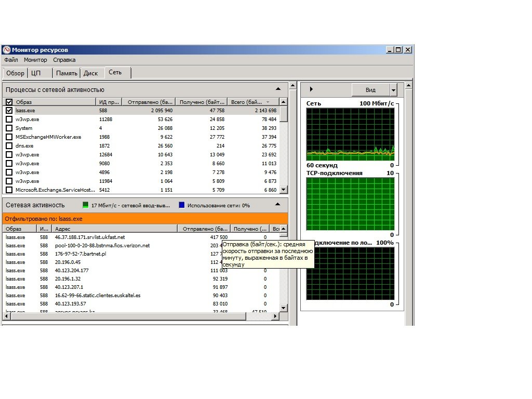Click scroll-up arrow in the processes list
The height and width of the screenshot is (399, 532).
point(283,102)
